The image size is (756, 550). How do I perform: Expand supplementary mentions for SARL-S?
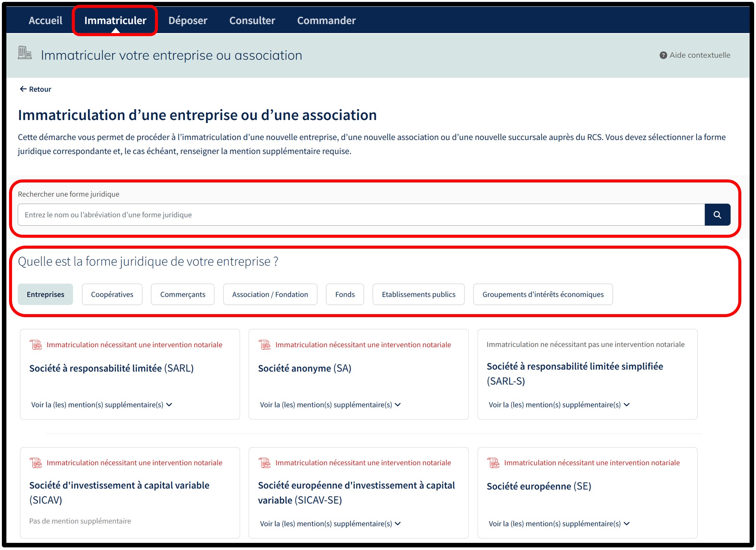[x=559, y=405]
